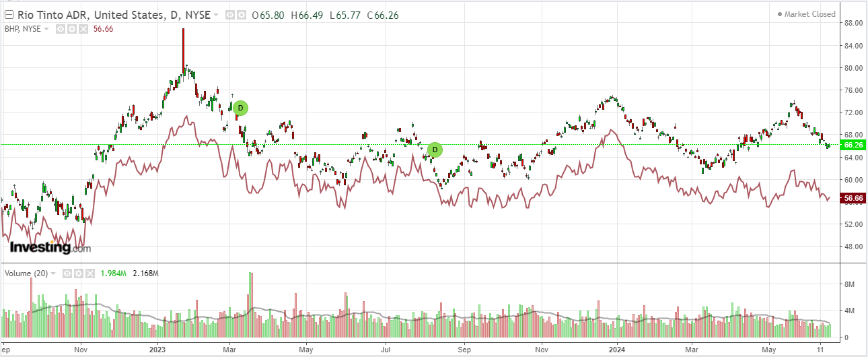
Task: Click the open price O65.80
Action: click(269, 14)
